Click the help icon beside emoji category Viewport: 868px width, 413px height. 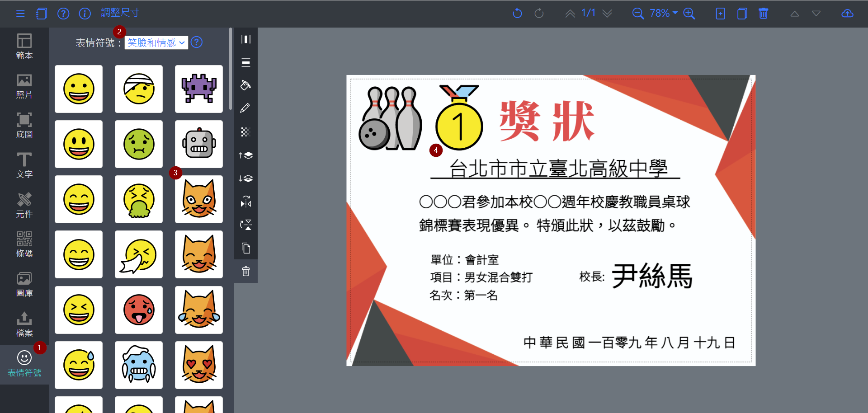click(197, 42)
